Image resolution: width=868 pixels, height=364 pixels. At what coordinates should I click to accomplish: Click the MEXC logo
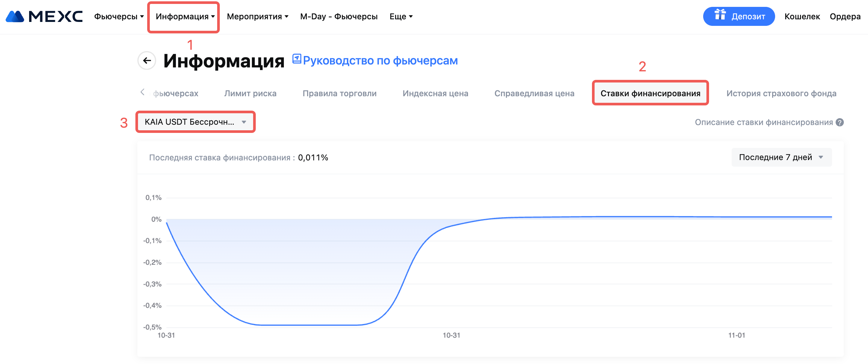44,16
